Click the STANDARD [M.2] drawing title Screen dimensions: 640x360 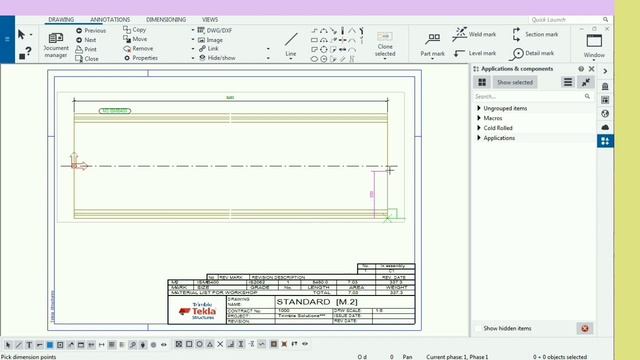pyautogui.click(x=317, y=302)
